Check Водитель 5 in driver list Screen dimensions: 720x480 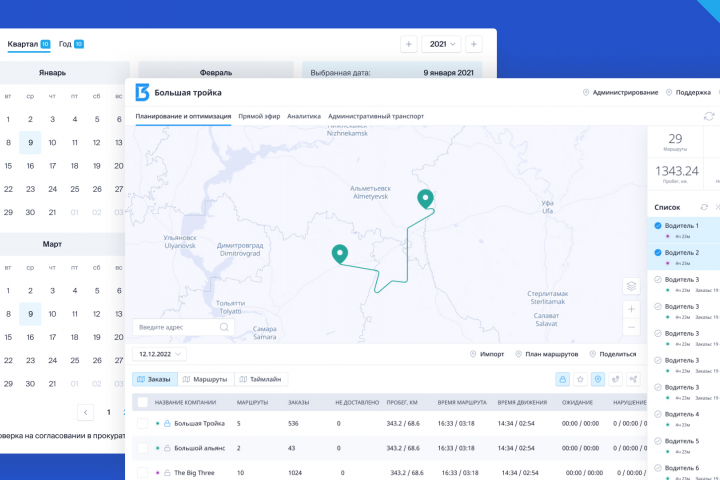tap(658, 441)
